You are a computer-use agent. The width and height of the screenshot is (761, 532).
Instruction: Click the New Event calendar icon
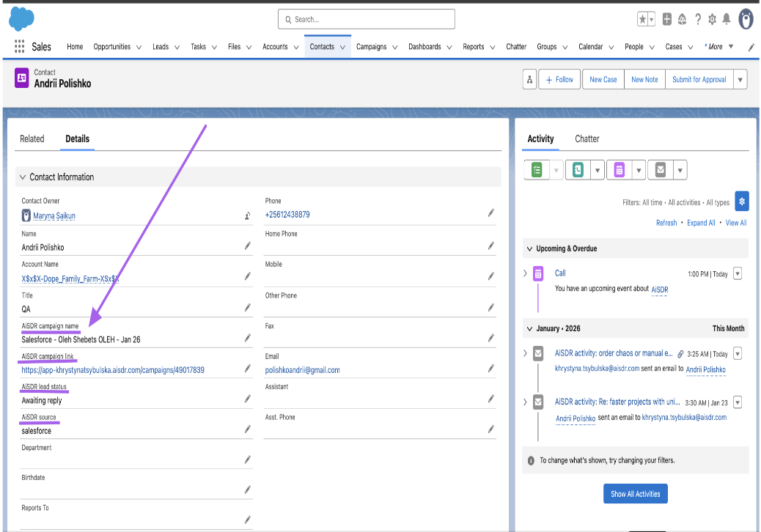coord(620,170)
